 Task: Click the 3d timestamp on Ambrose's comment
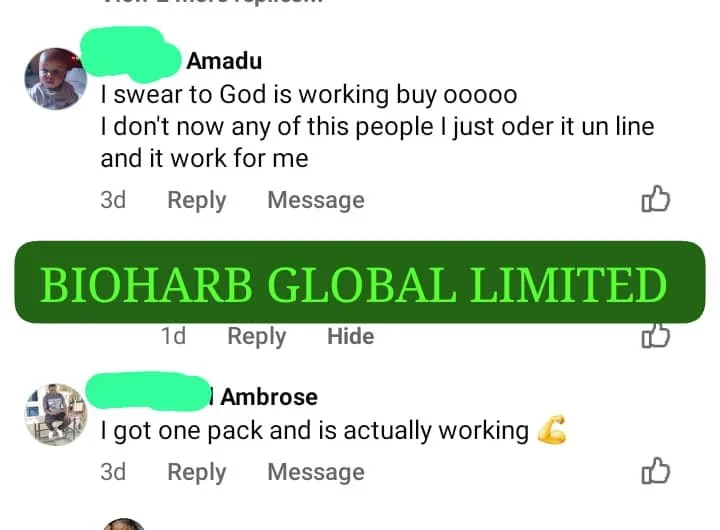coord(113,472)
